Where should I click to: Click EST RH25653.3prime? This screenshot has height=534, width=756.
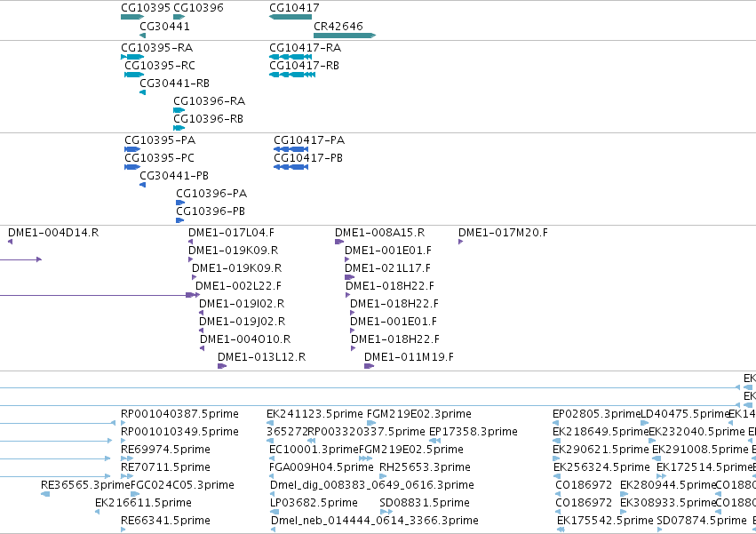[x=426, y=468]
